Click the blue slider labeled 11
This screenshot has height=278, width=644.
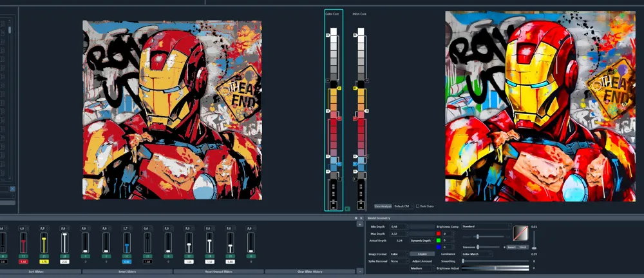(x=127, y=243)
